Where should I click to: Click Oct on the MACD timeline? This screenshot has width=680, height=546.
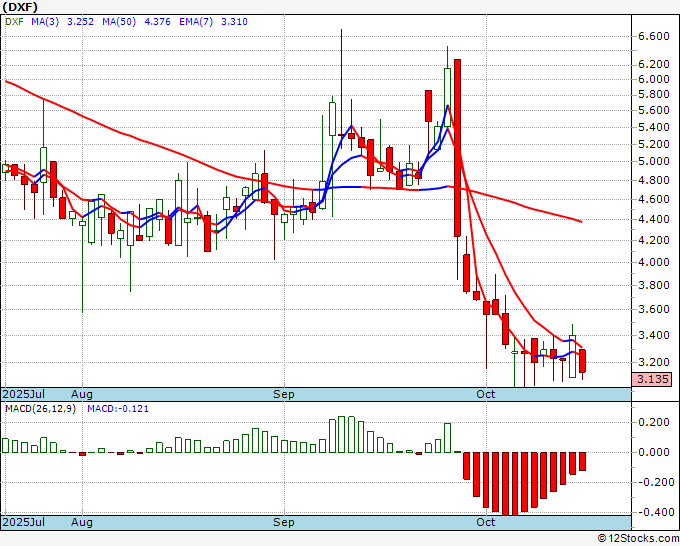485,522
